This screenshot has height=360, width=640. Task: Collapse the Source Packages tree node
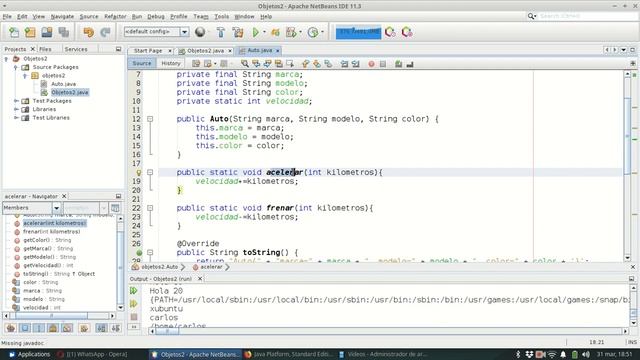click(16, 67)
